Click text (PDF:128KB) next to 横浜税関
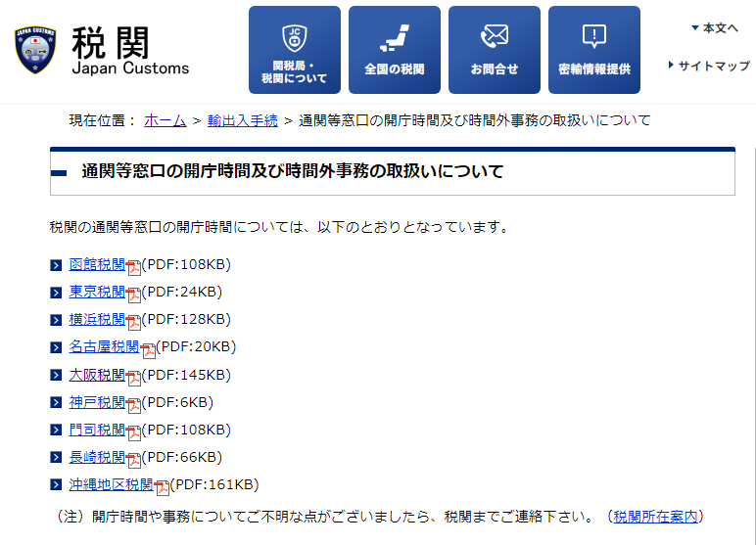The width and height of the screenshot is (756, 545). pyautogui.click(x=187, y=319)
